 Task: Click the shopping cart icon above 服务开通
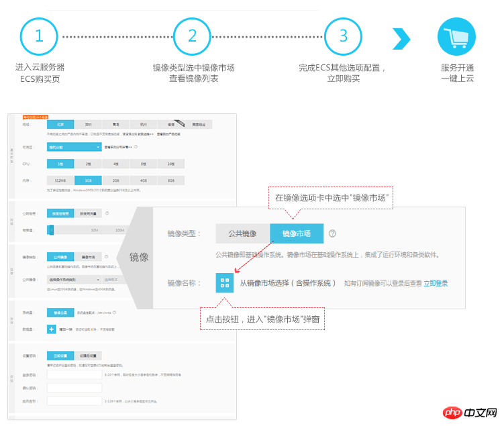[x=456, y=37]
